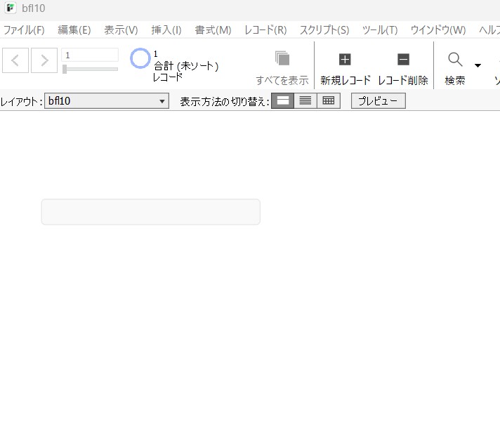Click the FileMaker app icon in title bar
This screenshot has width=500, height=448.
11,8
